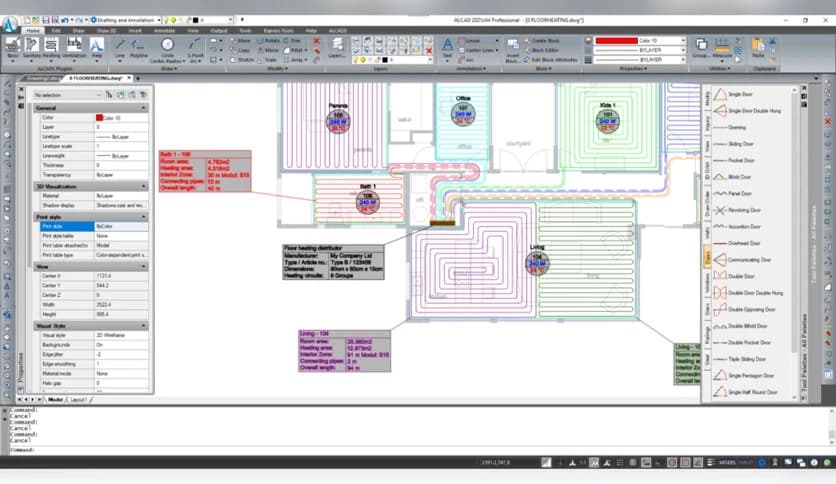Expand the Modify ribbon panel
This screenshot has width=836, height=484.
[x=277, y=69]
